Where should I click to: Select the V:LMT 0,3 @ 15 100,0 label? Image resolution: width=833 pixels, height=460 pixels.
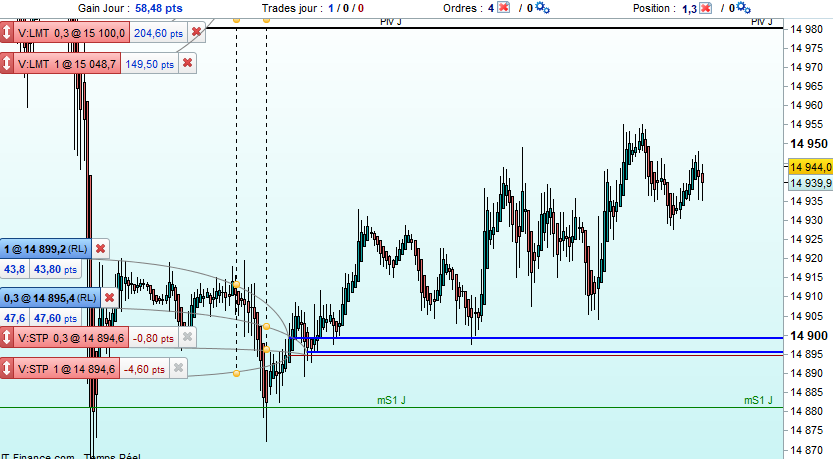coord(71,33)
